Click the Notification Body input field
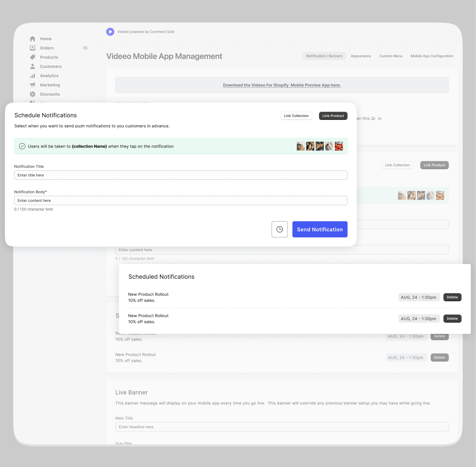This screenshot has width=476, height=467. [x=181, y=200]
